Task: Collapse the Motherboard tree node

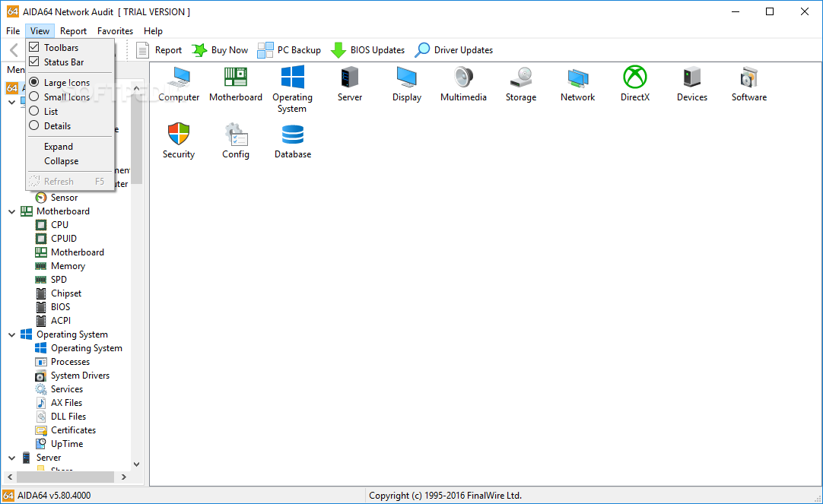Action: click(12, 212)
